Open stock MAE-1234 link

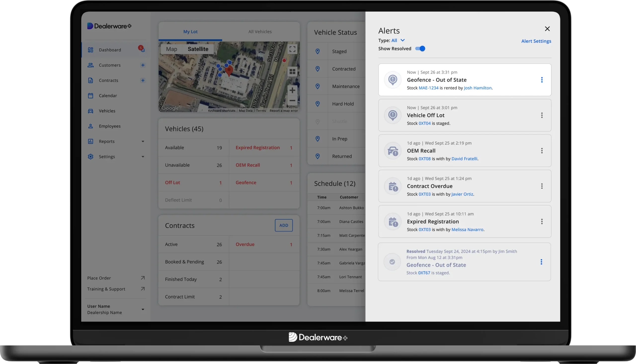[429, 88]
